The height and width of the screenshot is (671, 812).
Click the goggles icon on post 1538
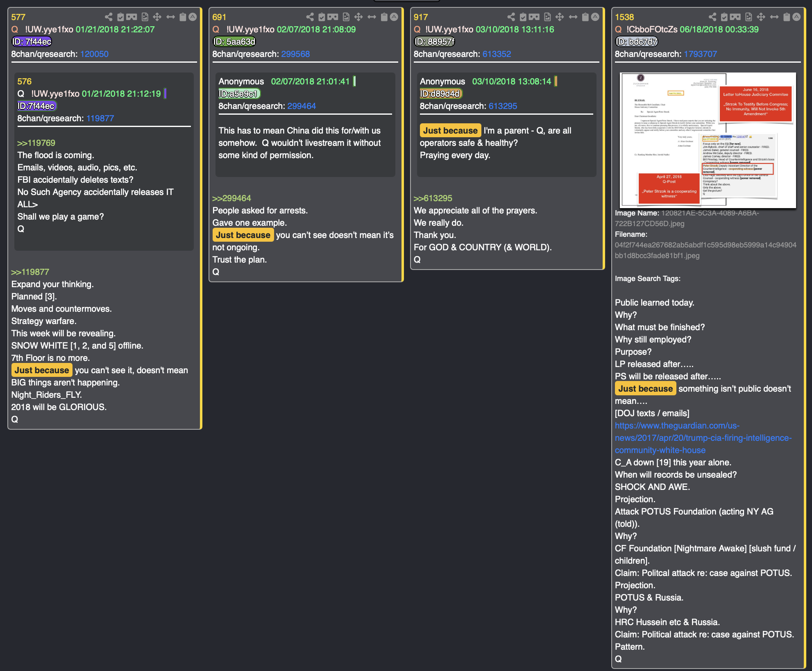[x=735, y=17]
